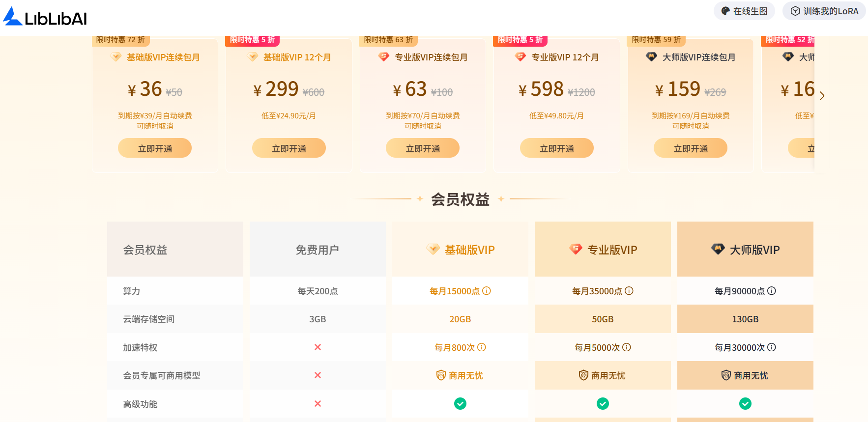Open 训练我的LoRA from the top bar
The width and height of the screenshot is (868, 422).
click(x=824, y=10)
